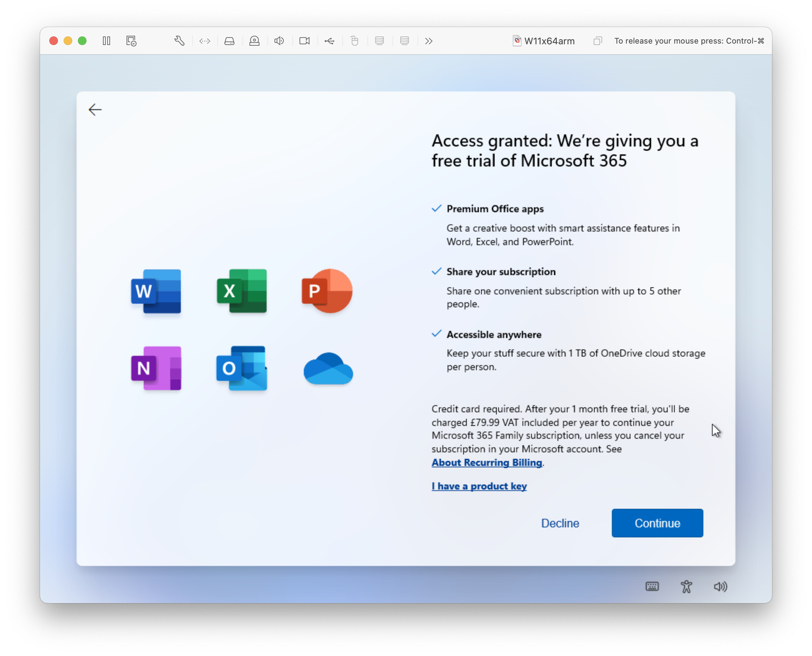Select the PowerPoint app icon

click(327, 292)
